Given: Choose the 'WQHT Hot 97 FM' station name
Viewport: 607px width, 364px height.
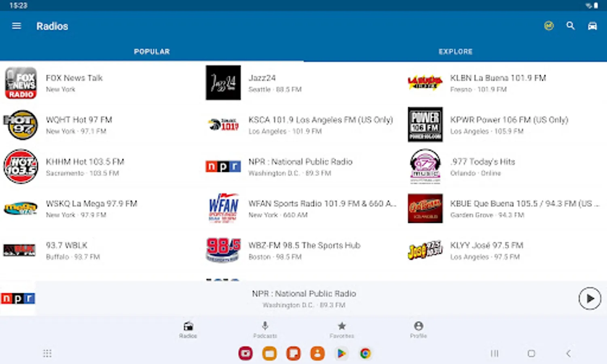Looking at the screenshot, I should 79,120.
